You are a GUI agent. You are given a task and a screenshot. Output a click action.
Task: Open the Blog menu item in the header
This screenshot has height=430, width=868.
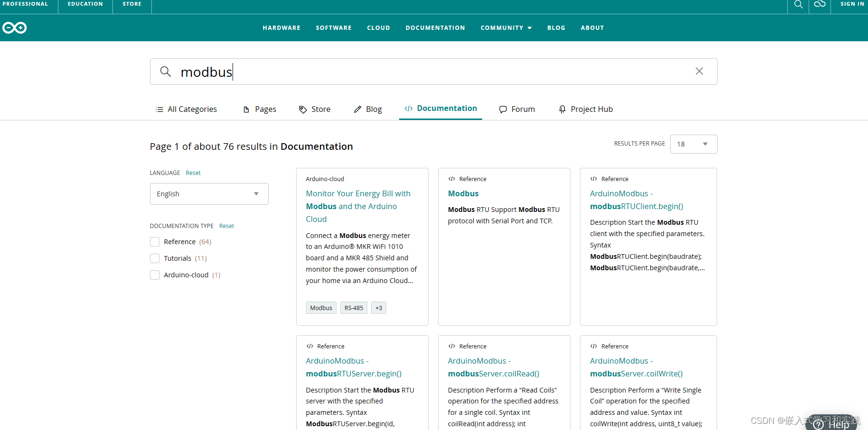click(556, 28)
